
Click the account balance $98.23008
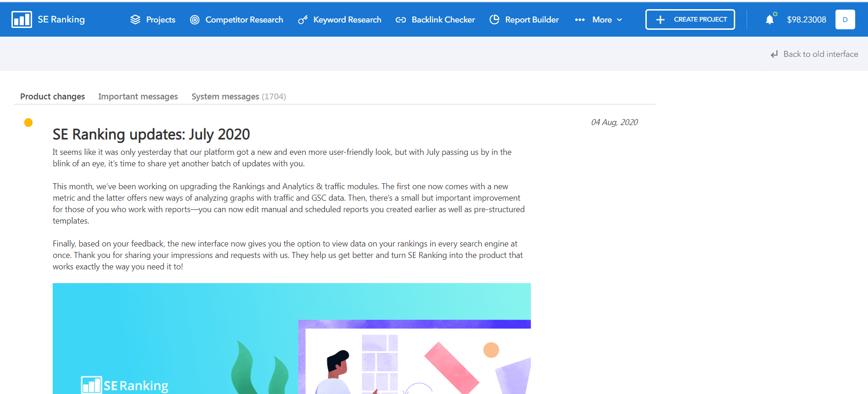click(x=807, y=20)
